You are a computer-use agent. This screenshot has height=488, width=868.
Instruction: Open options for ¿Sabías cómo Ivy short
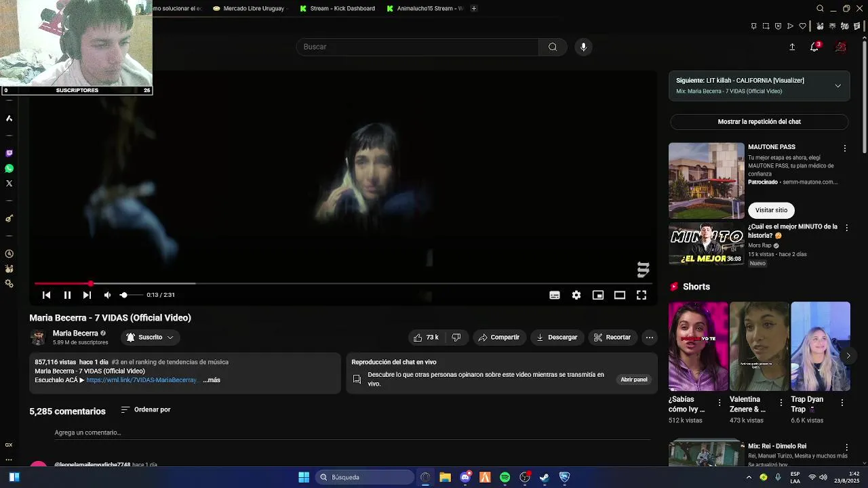[x=719, y=403]
